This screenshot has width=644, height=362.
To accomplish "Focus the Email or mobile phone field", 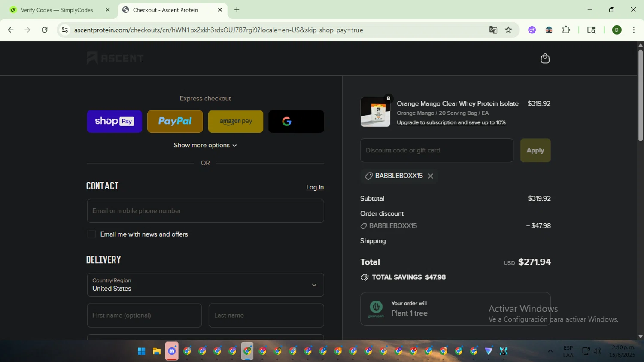I will tap(205, 211).
